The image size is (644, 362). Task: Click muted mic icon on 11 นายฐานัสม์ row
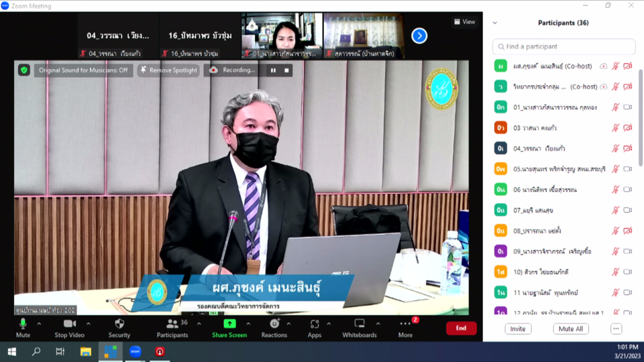pyautogui.click(x=615, y=292)
